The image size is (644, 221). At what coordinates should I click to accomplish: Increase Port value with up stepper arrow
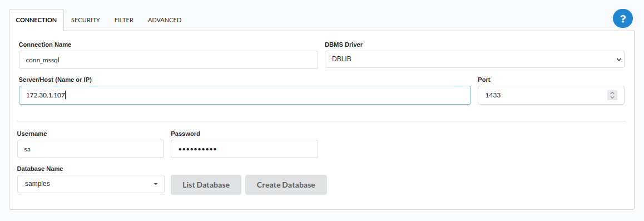[612, 93]
